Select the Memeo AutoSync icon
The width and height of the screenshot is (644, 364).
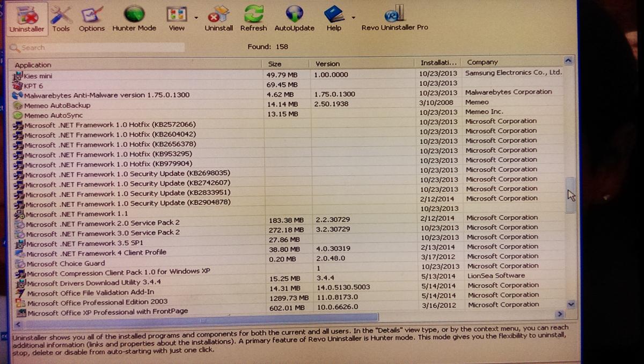tap(18, 115)
